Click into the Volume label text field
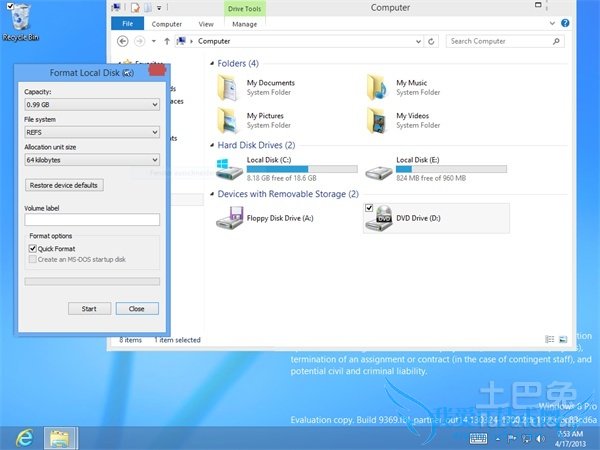Screen dimensions: 600x450 92,220
